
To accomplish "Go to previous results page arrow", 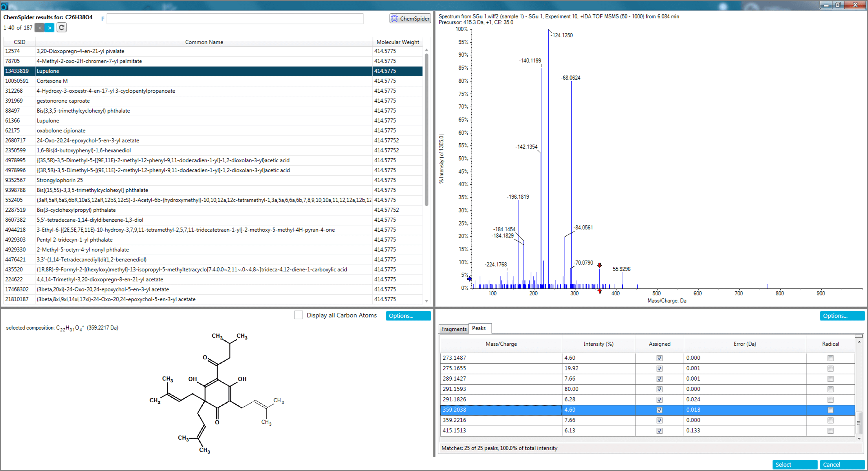I will [39, 28].
